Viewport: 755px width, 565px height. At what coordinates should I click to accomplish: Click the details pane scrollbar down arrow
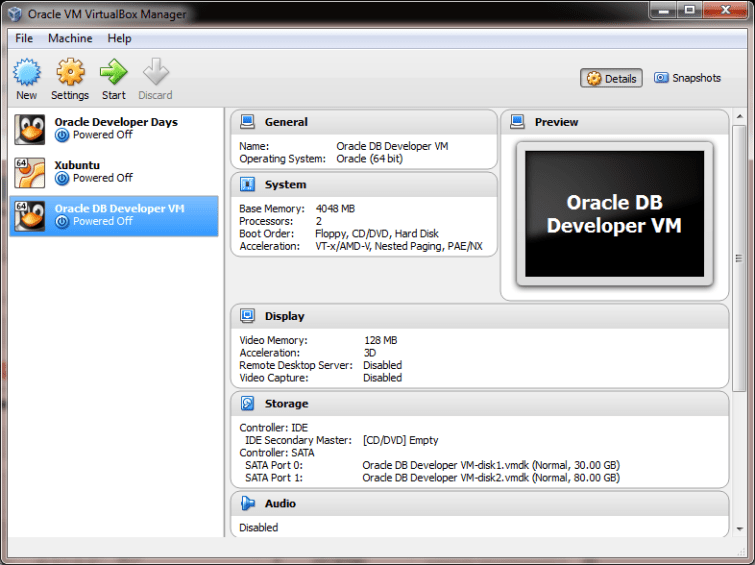click(739, 529)
